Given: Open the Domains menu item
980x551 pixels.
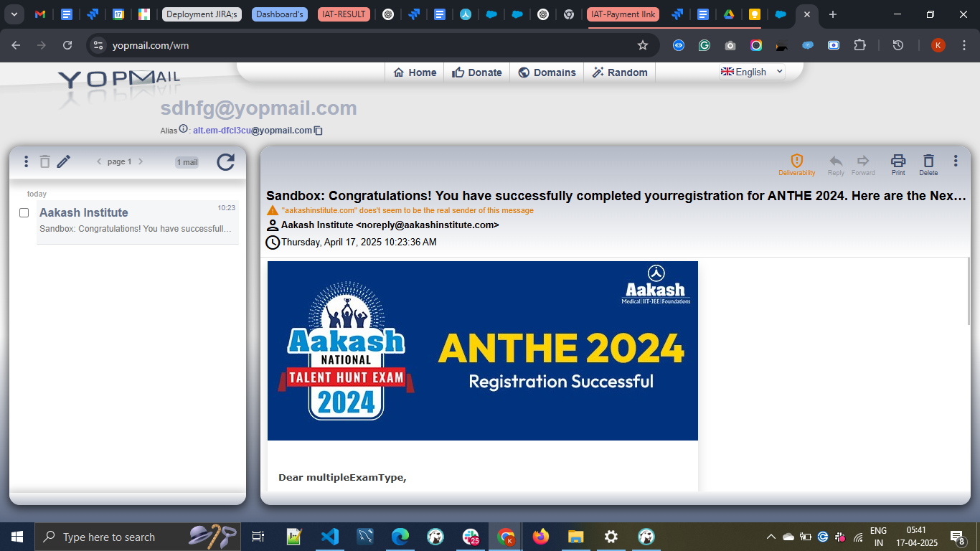Looking at the screenshot, I should (x=547, y=72).
